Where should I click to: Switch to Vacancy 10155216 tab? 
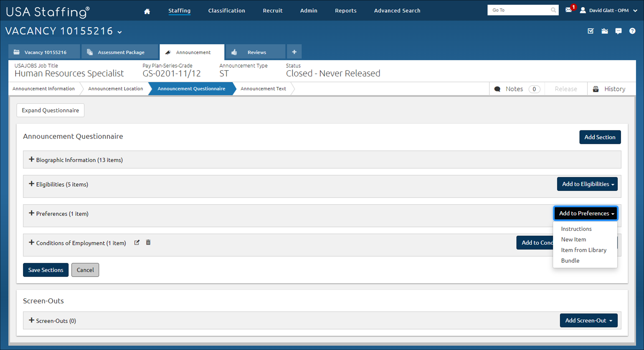(44, 52)
